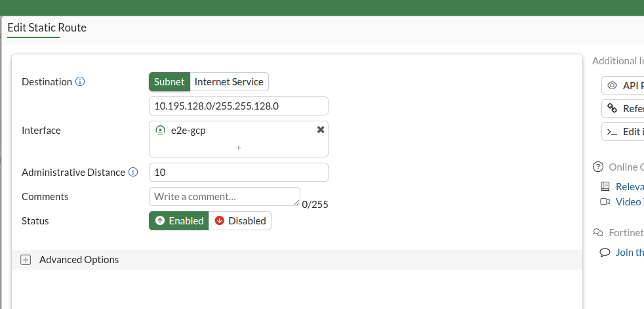Click the Advanced Options label

(x=79, y=260)
